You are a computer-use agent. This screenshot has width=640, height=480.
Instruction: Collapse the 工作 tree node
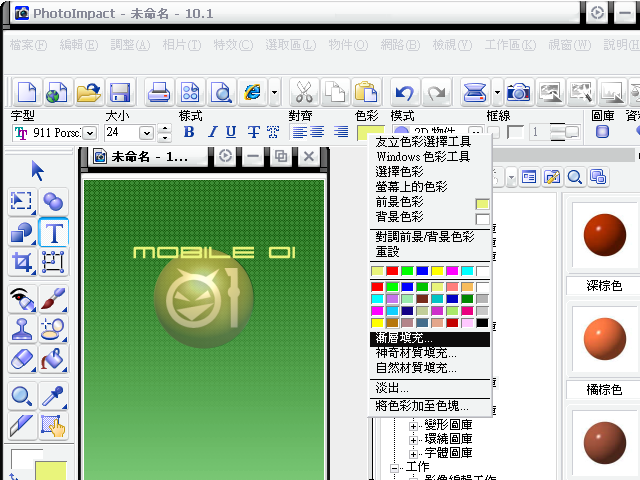394,468
